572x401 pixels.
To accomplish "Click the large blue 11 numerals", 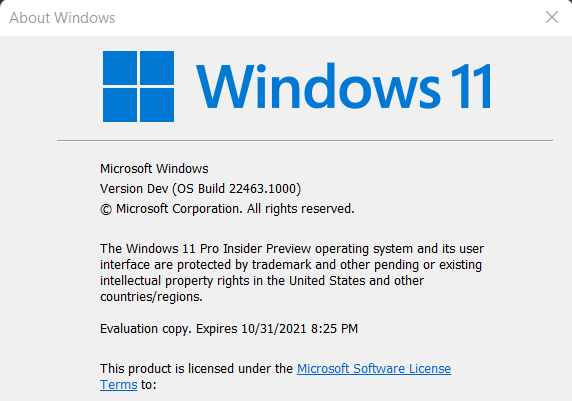I will pos(471,86).
